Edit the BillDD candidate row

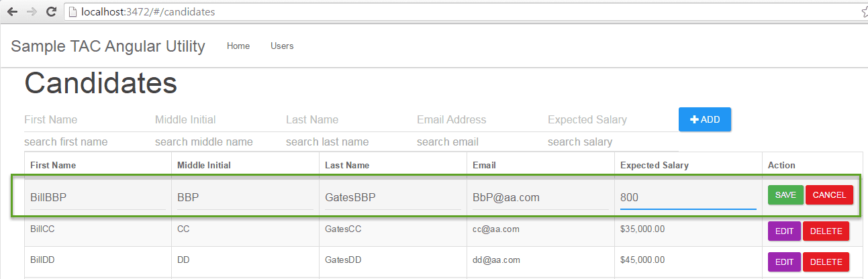coord(784,262)
